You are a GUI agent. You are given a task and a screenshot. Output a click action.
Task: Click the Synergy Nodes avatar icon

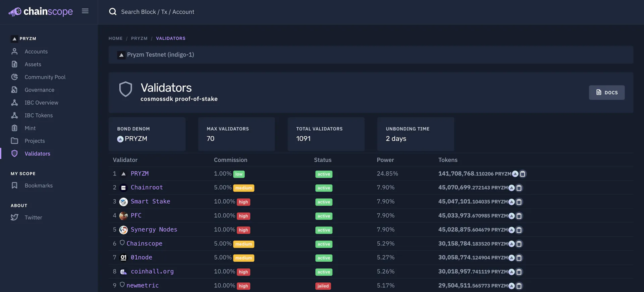(x=123, y=230)
